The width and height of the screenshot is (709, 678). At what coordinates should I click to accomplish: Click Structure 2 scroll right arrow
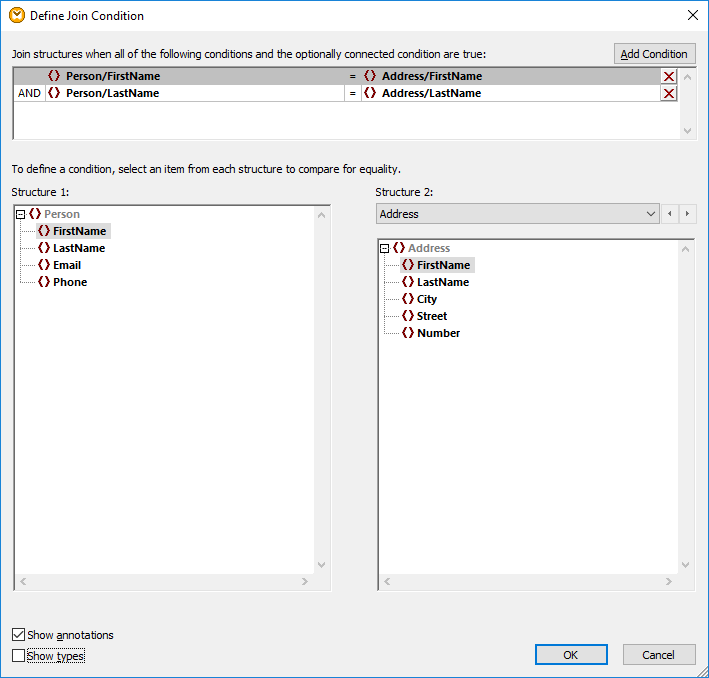pos(669,581)
